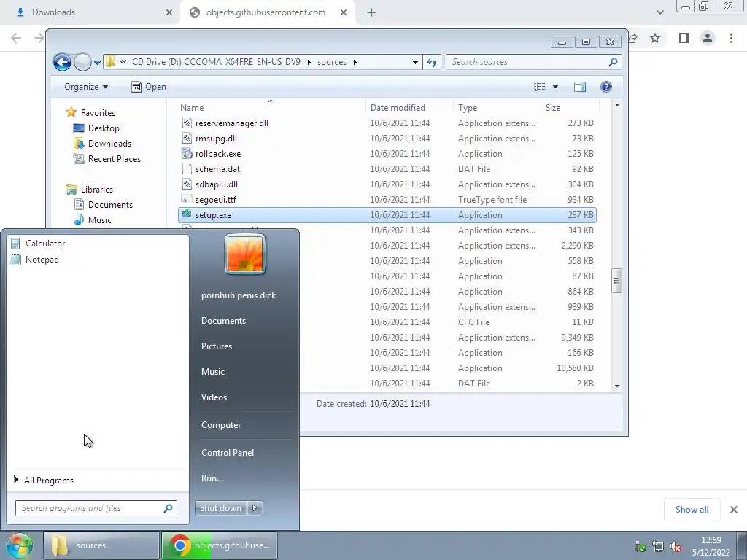Select rmsupg.dll file
This screenshot has height=560, width=747.
coord(216,138)
